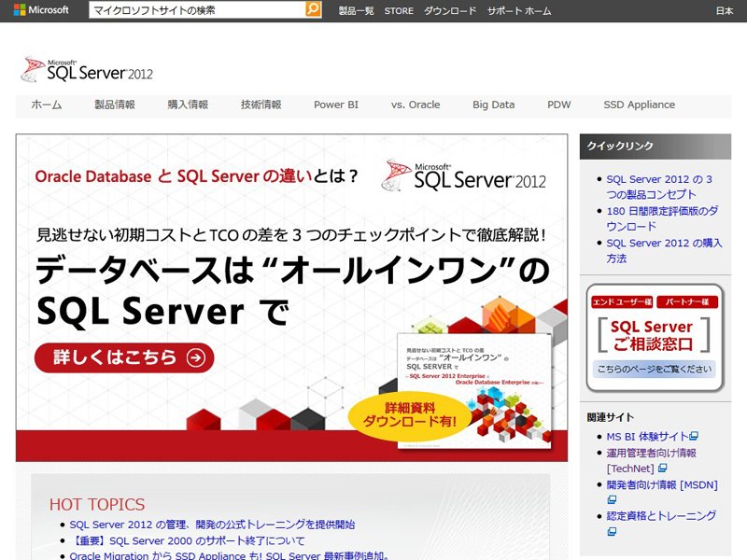Open サポート ホーム in the top bar
The image size is (747, 560).
click(x=519, y=11)
